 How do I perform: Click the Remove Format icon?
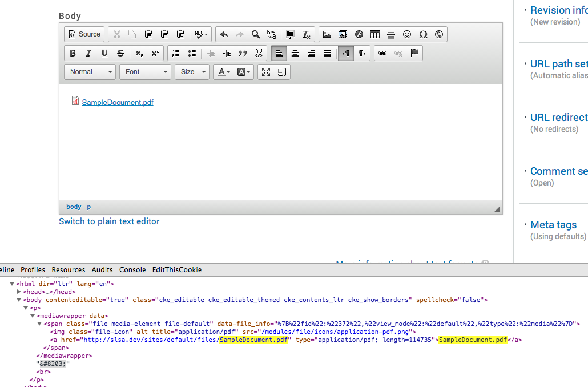click(x=307, y=34)
